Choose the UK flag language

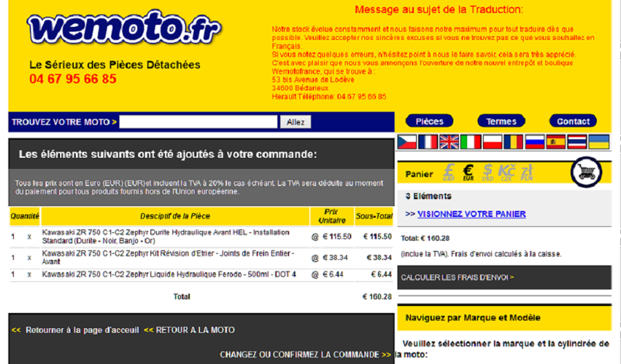pos(449,141)
